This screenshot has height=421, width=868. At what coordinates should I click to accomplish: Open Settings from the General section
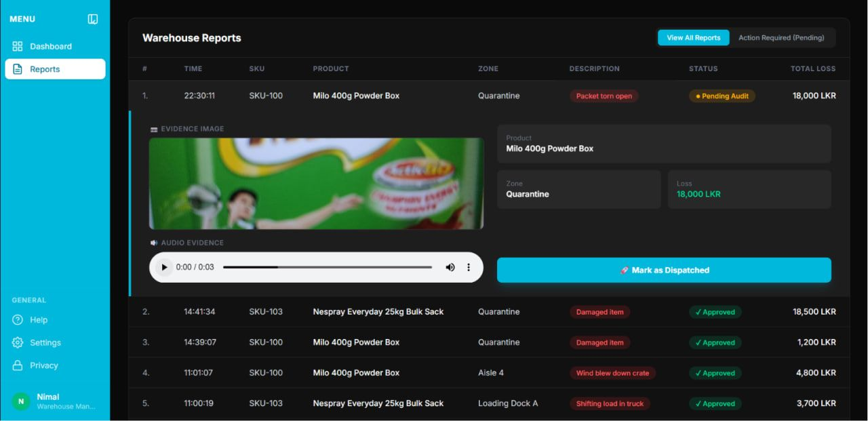click(x=55, y=342)
